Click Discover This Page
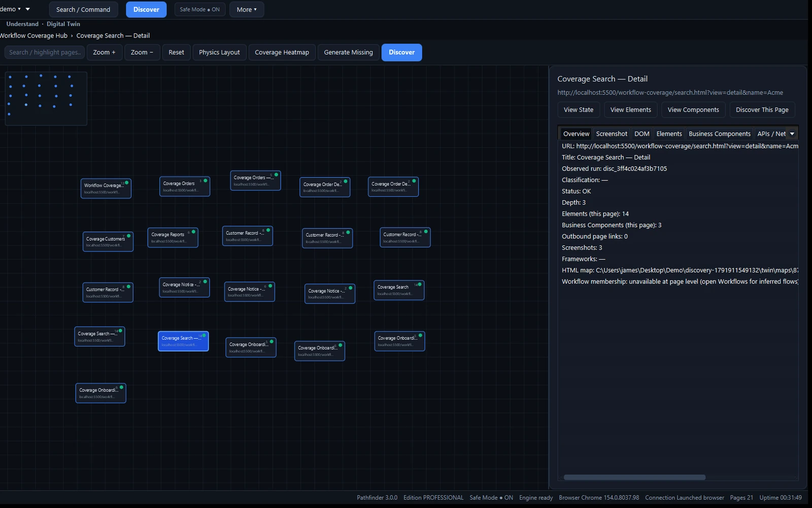Viewport: 812px width, 508px height. click(762, 110)
